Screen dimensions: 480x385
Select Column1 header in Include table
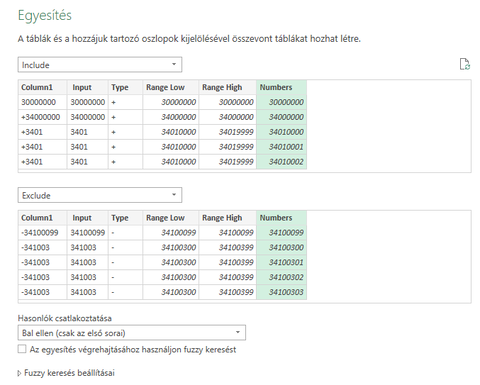pyautogui.click(x=43, y=87)
